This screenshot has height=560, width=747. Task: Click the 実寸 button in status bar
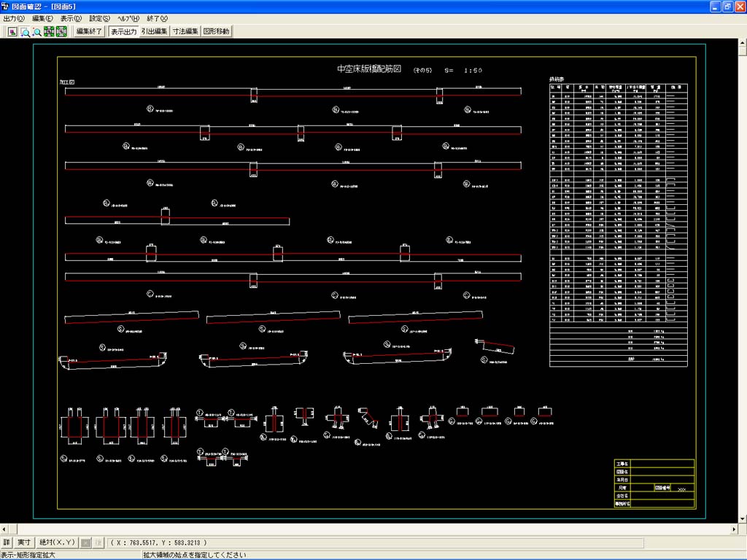(24, 542)
